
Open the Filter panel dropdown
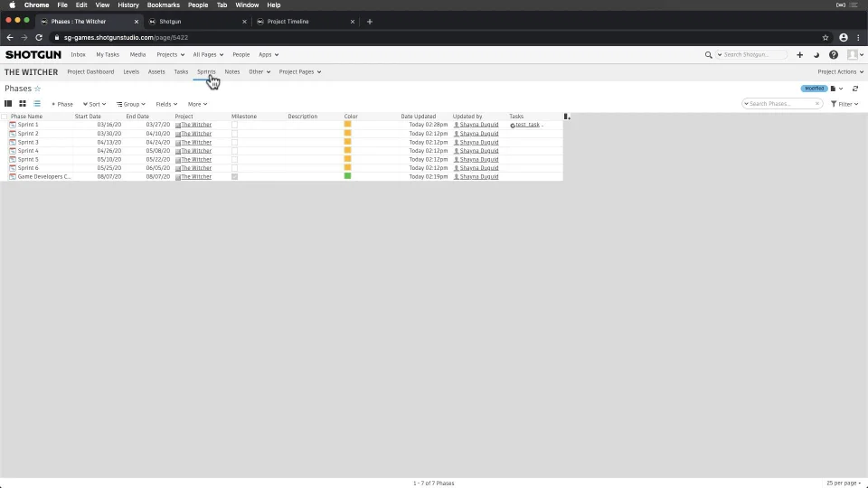(844, 104)
